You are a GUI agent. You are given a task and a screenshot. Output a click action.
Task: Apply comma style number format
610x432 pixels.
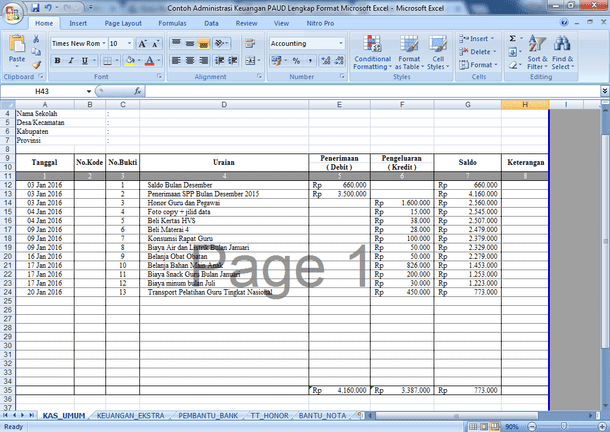click(310, 61)
